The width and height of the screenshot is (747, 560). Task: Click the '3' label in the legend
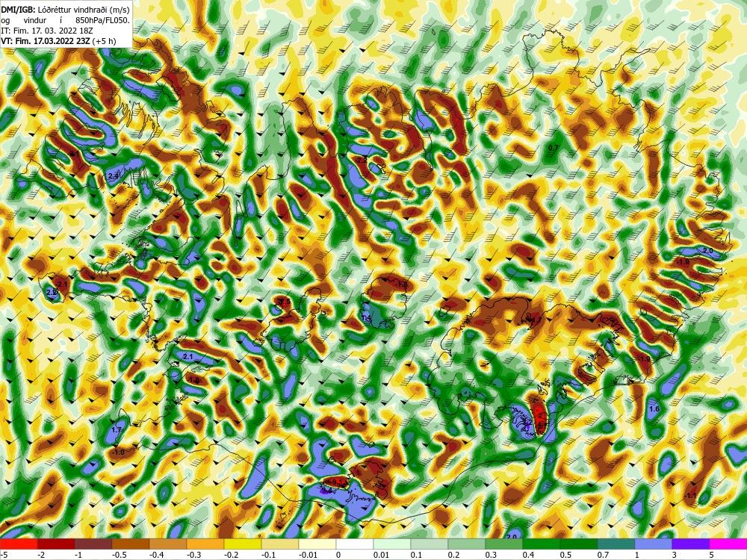point(673,555)
